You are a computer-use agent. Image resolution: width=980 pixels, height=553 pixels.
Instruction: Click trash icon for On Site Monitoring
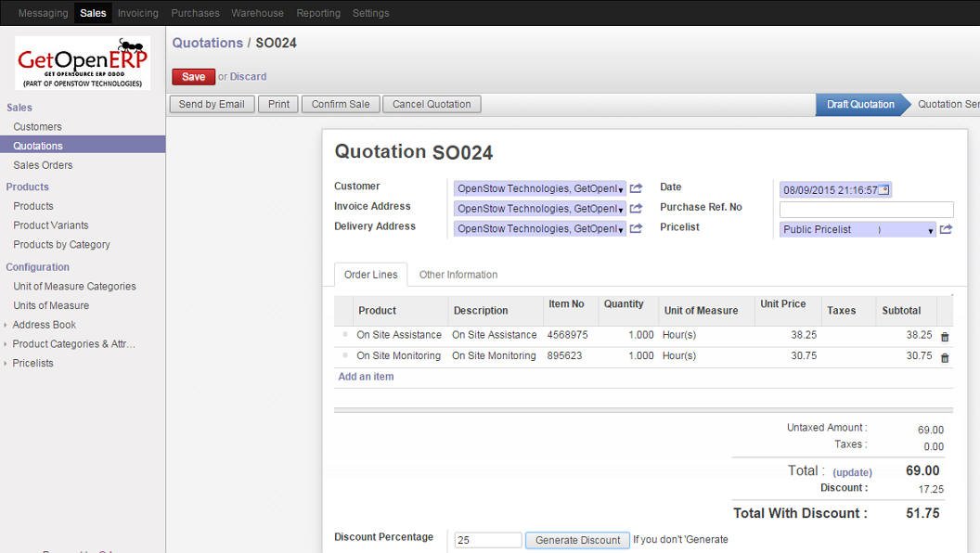[x=945, y=357]
